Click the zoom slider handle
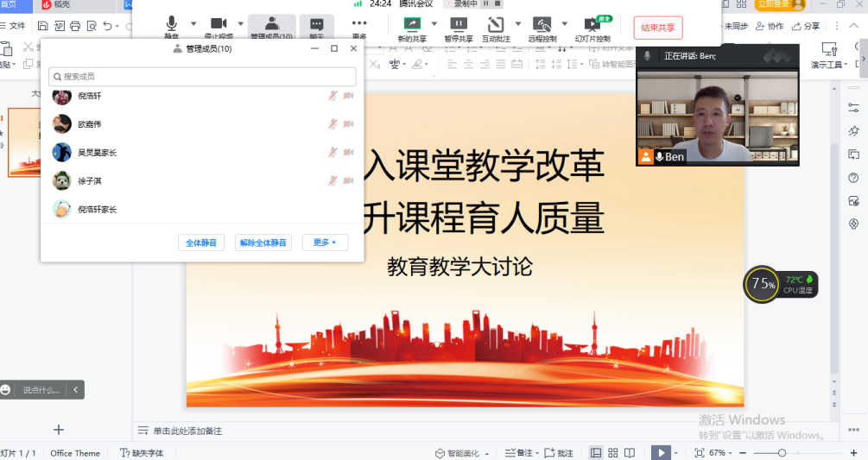 tap(782, 453)
